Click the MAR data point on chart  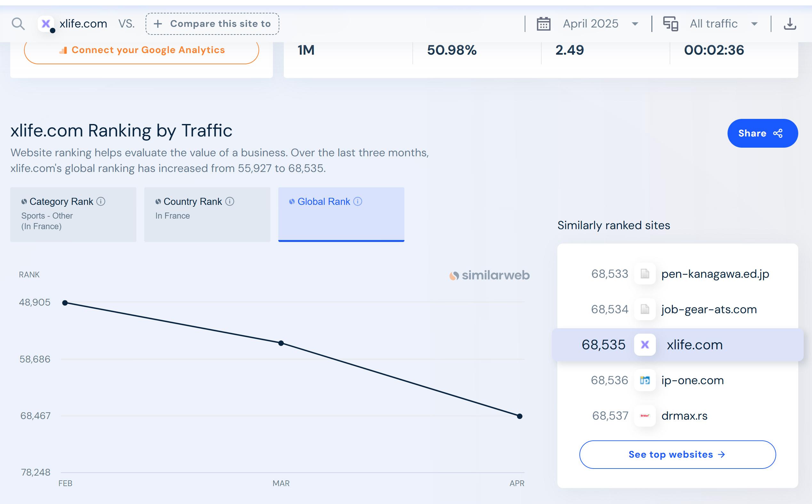tap(281, 343)
